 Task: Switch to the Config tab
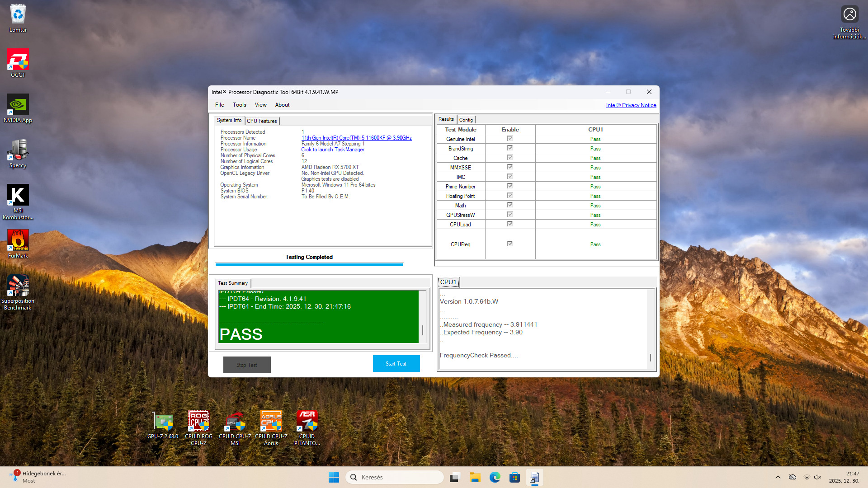tap(466, 120)
